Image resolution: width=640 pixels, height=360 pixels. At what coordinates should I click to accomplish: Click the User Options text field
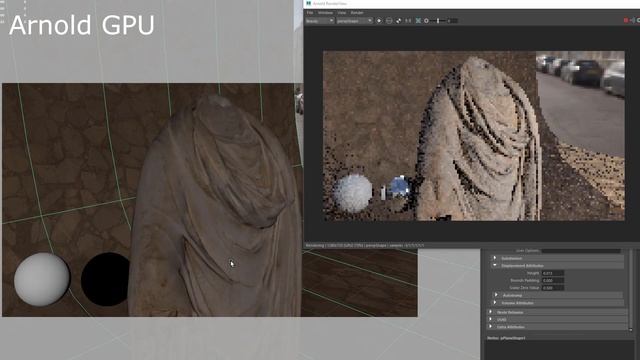pos(581,251)
